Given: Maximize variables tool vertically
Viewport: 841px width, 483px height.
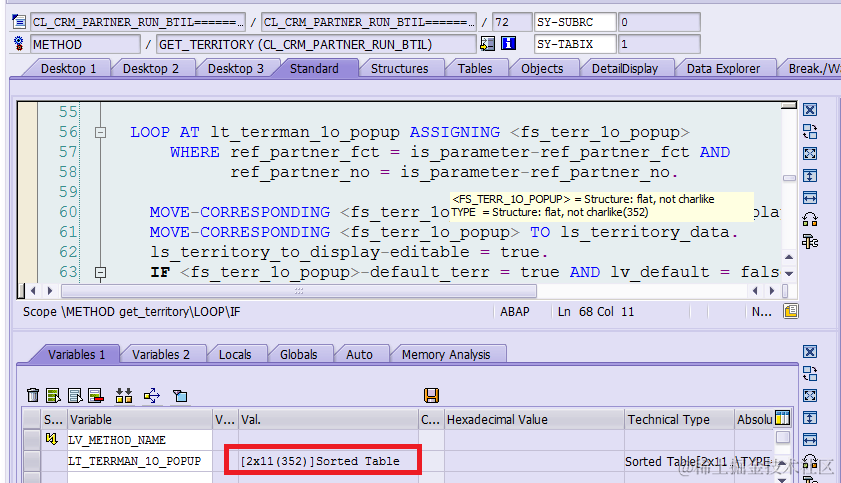Looking at the screenshot, I should [x=810, y=418].
